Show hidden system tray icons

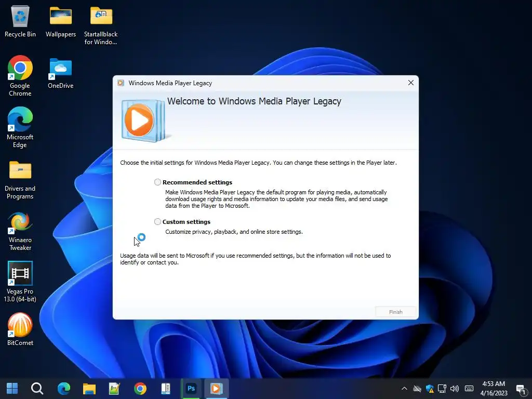coord(404,389)
